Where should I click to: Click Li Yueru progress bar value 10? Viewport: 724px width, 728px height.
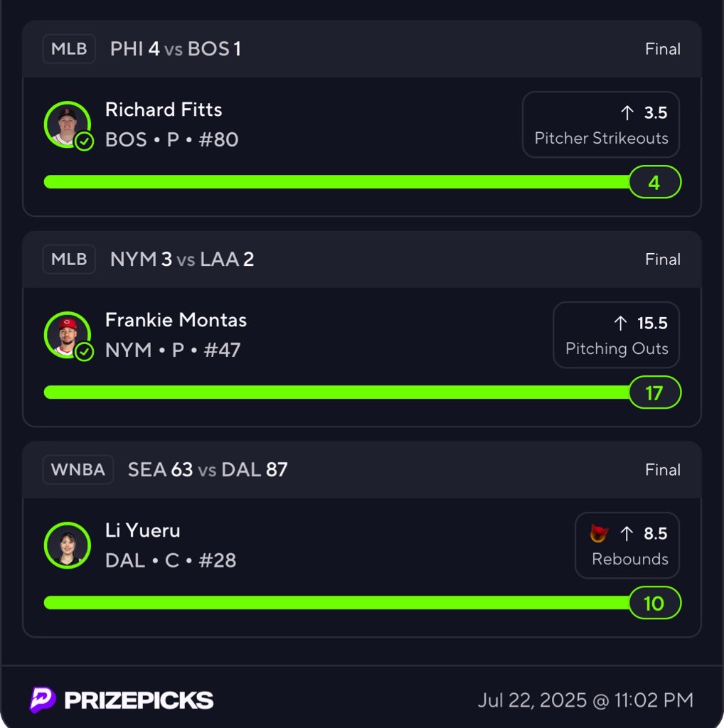(x=655, y=603)
